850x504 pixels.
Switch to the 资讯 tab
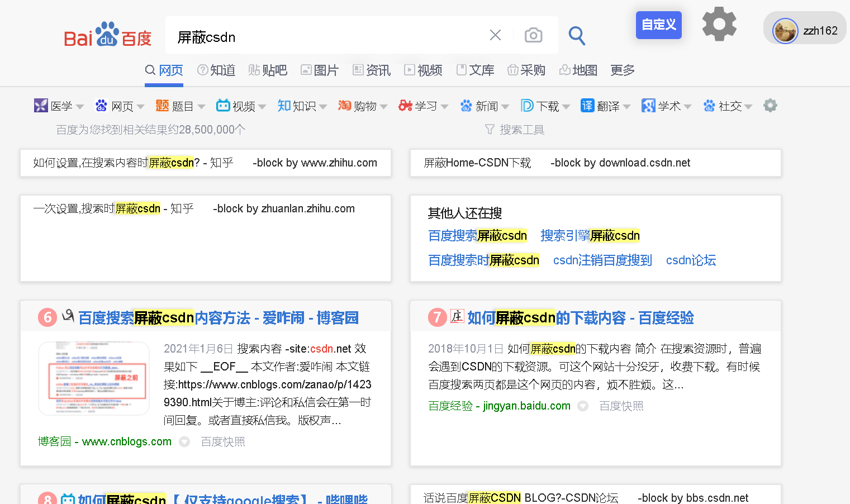[x=372, y=70]
